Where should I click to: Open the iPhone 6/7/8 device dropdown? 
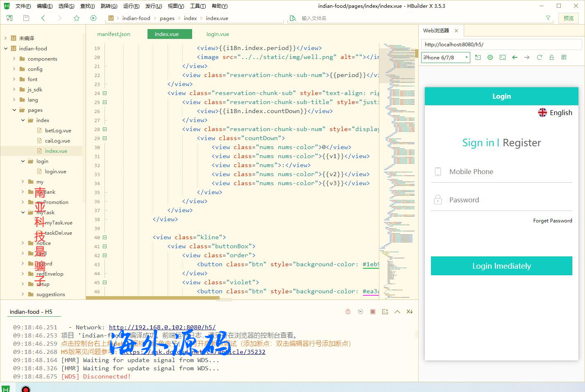pos(446,58)
